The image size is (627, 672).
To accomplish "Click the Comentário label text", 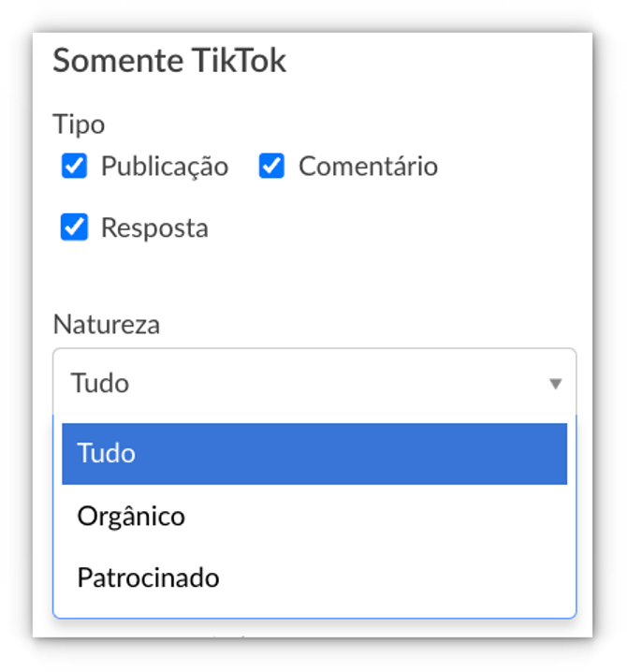I will (x=368, y=167).
